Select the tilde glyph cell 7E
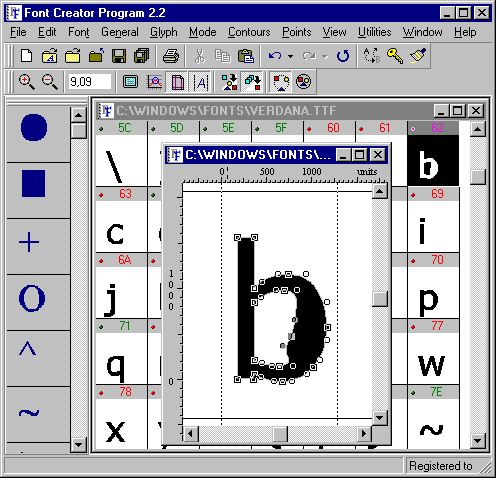The width and height of the screenshot is (496, 478). [x=433, y=417]
